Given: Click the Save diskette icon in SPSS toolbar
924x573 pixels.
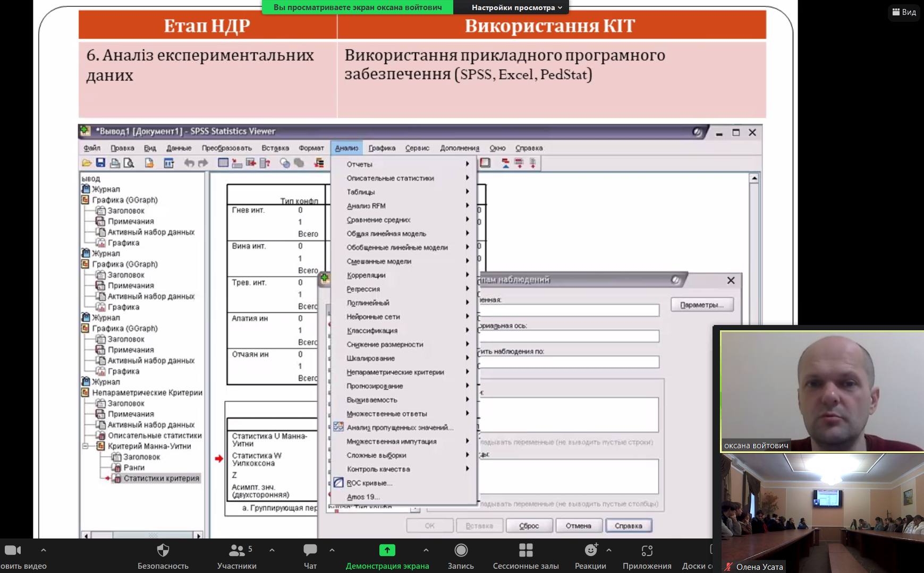Looking at the screenshot, I should pos(100,163).
